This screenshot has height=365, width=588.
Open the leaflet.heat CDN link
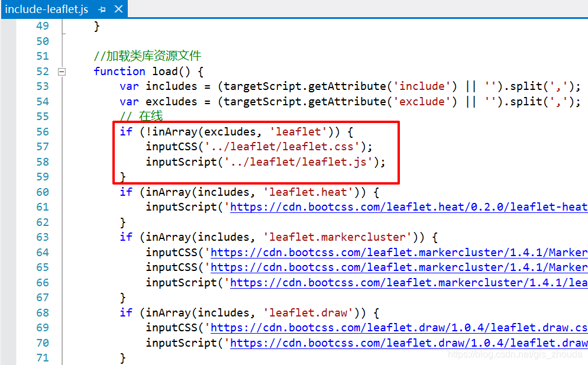(x=414, y=207)
